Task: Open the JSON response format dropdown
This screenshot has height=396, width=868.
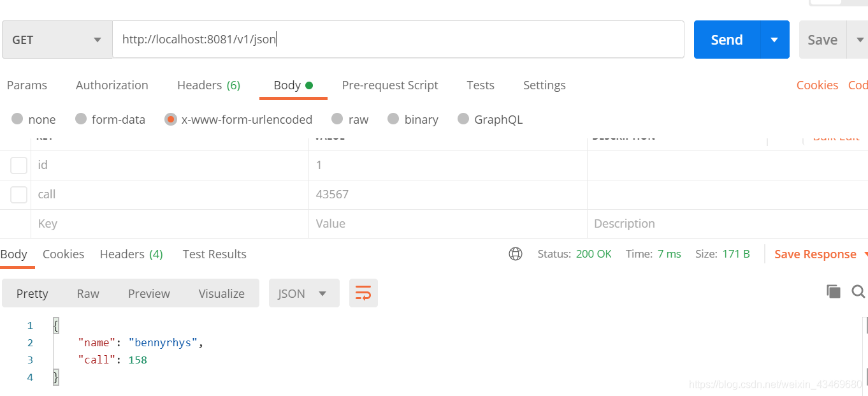Action: pos(304,293)
